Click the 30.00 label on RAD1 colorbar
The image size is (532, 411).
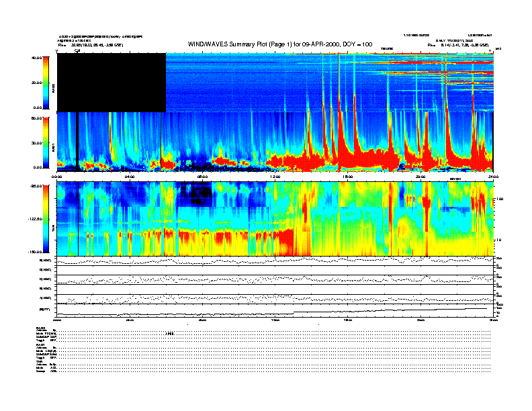tap(37, 143)
